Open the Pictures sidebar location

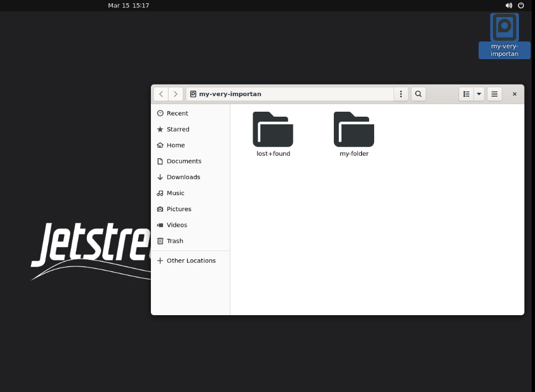click(x=179, y=209)
